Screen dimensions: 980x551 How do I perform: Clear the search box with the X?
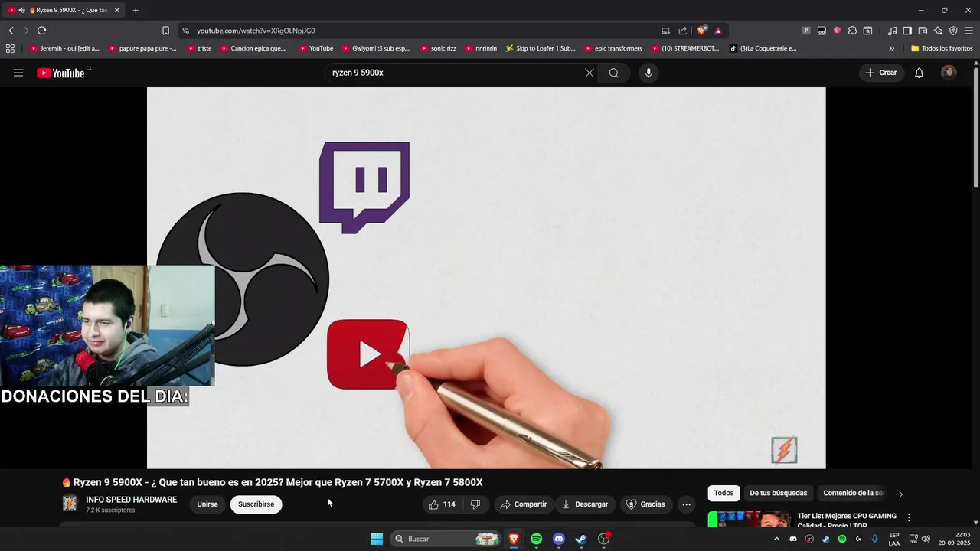(x=589, y=73)
